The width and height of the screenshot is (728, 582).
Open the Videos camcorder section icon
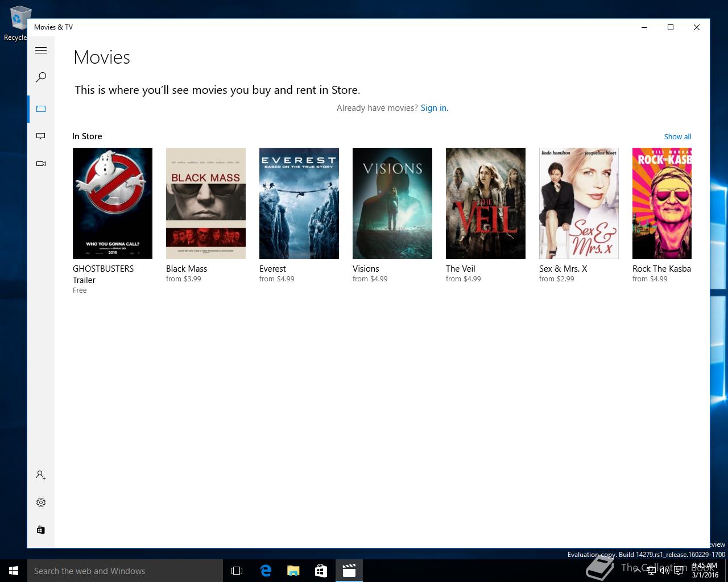point(41,163)
